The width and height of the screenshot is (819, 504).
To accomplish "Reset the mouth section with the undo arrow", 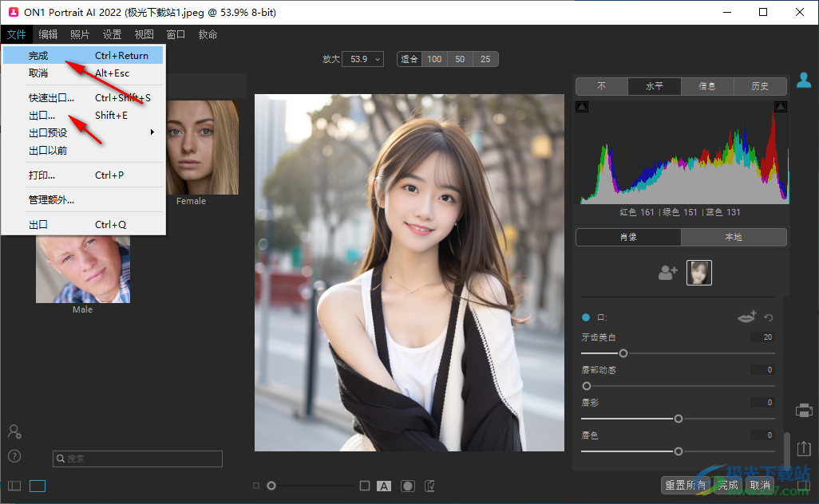I will click(x=769, y=317).
